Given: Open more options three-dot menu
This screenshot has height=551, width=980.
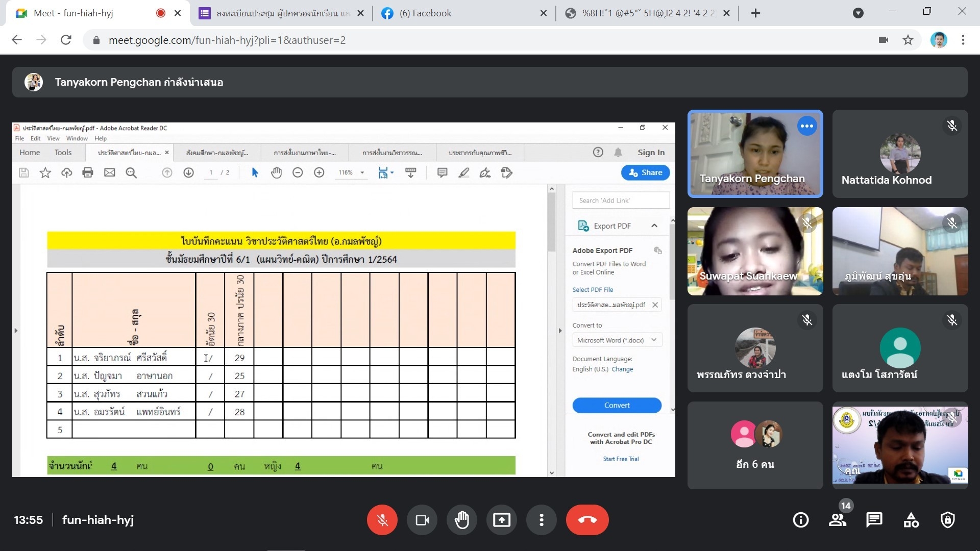Looking at the screenshot, I should (541, 520).
